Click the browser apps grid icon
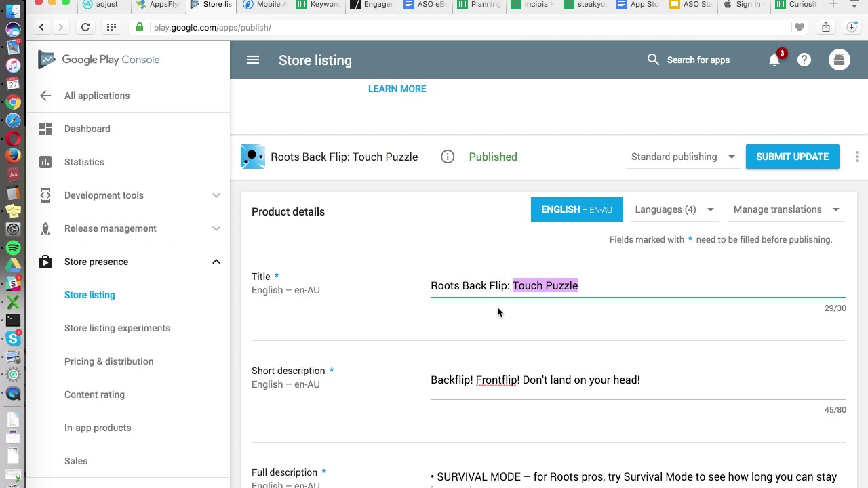868x488 pixels. tap(111, 27)
